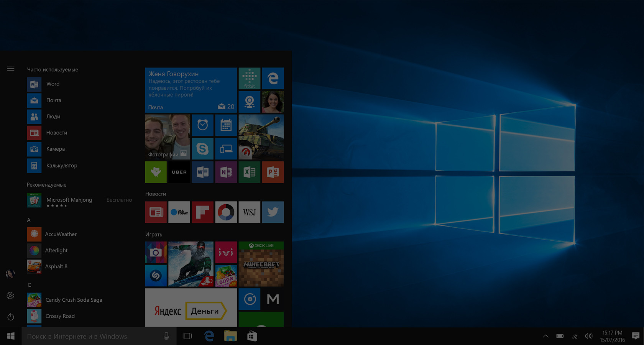Open Microsoft Edge from the taskbar
Screen dimensions: 644x345
(x=209, y=336)
